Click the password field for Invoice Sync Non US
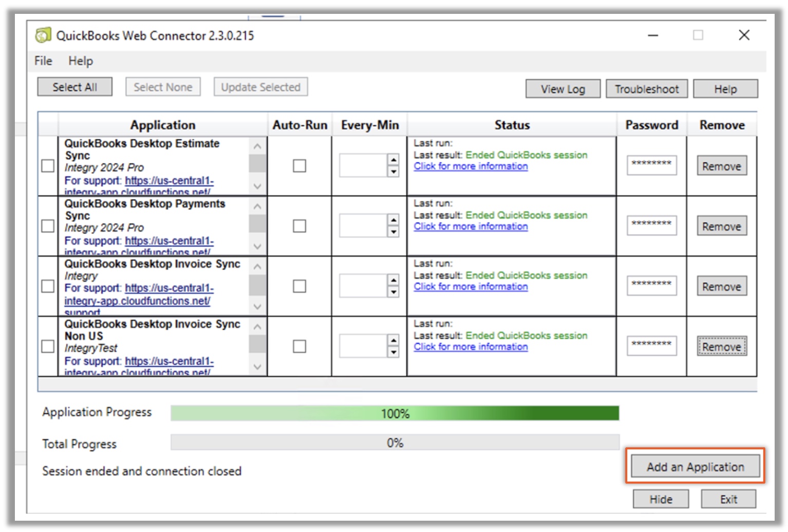This screenshot has width=788, height=532. 651,346
